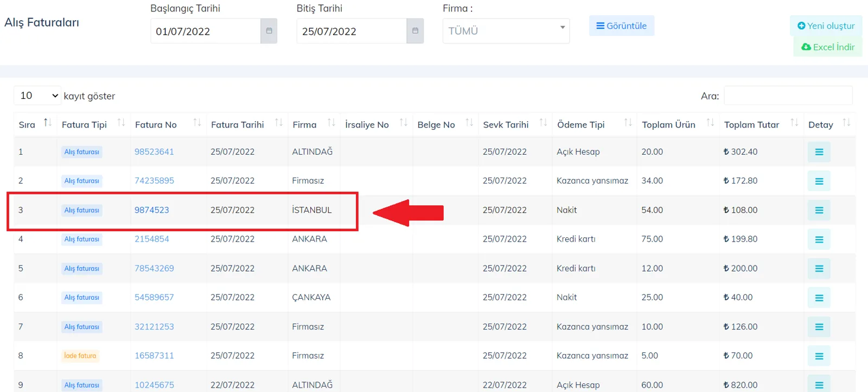The width and height of the screenshot is (868, 392).
Task: Sort table by Fatura Tarihi column
Action: [247, 124]
